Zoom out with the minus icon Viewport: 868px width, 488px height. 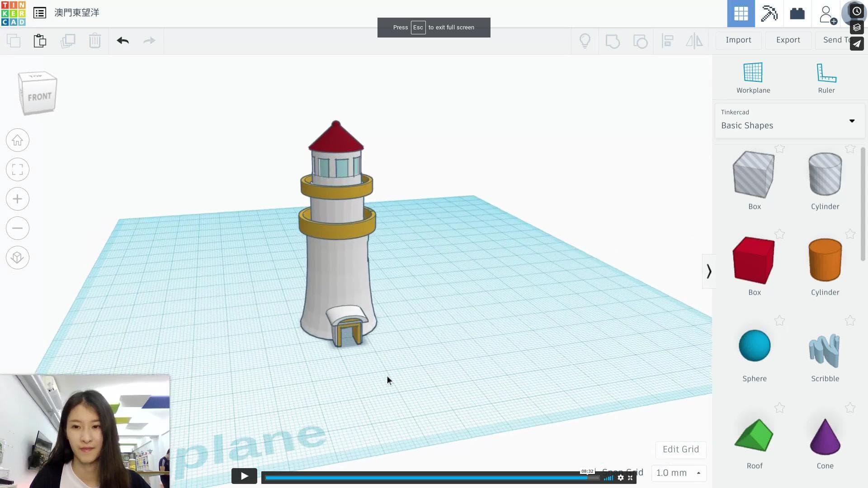(18, 229)
